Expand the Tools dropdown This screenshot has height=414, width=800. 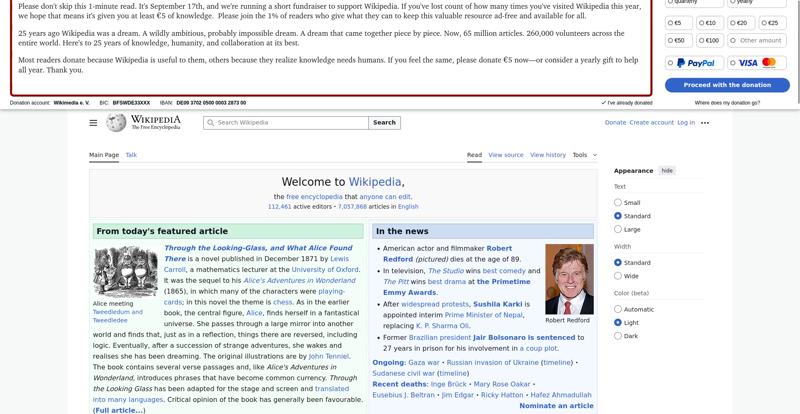584,155
